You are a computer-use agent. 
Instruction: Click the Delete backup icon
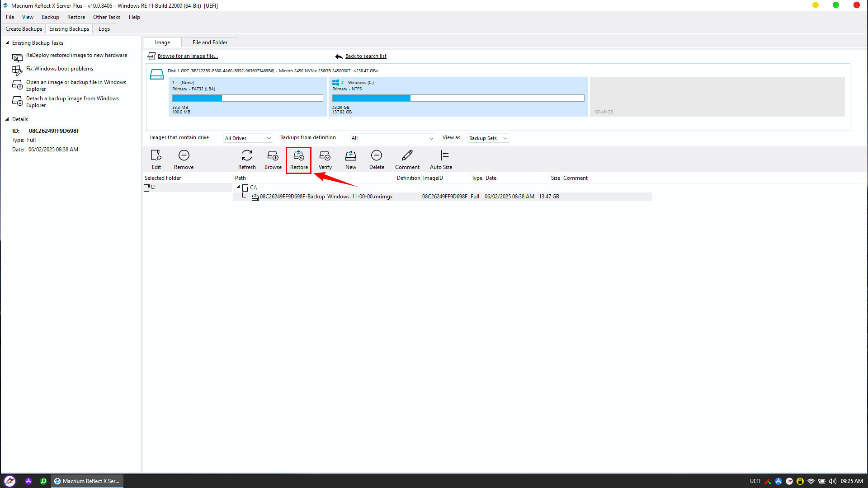click(x=376, y=156)
